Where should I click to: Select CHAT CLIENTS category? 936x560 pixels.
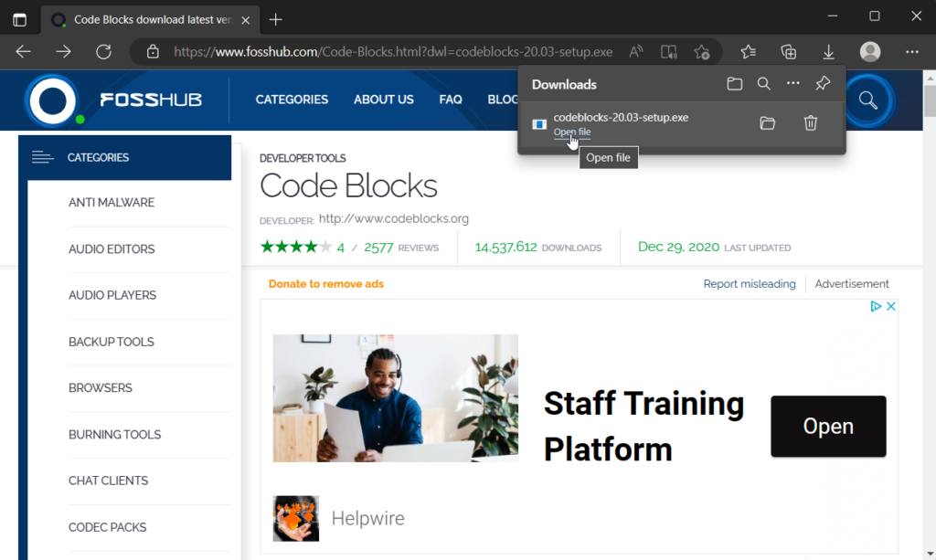pyautogui.click(x=108, y=481)
